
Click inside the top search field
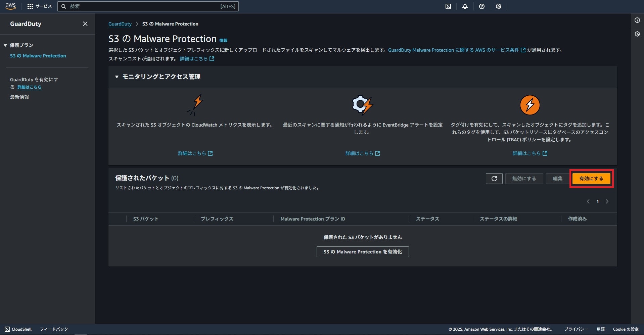[x=148, y=6]
